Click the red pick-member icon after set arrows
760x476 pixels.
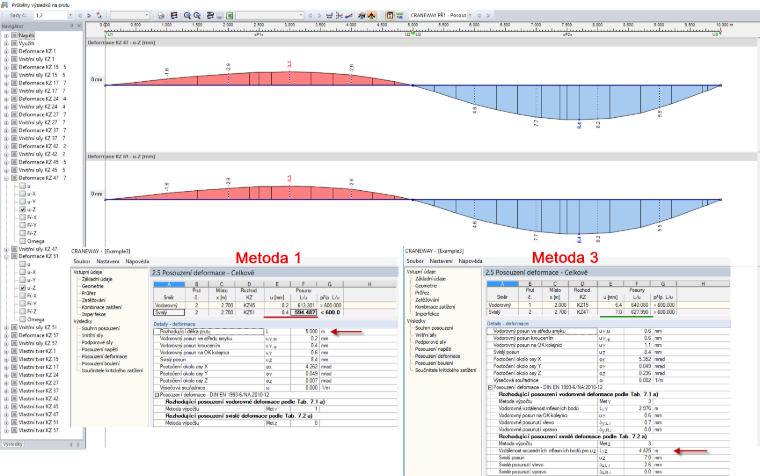coord(99,16)
